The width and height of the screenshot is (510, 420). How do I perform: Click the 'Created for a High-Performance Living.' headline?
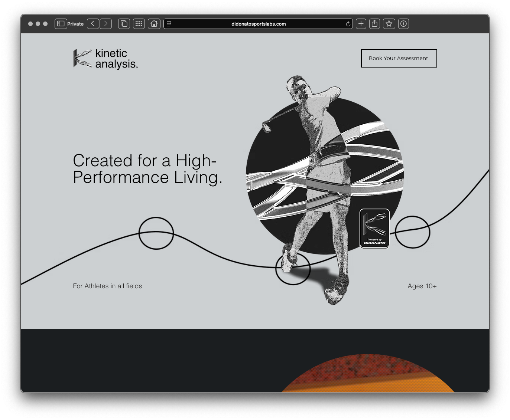[x=147, y=169]
